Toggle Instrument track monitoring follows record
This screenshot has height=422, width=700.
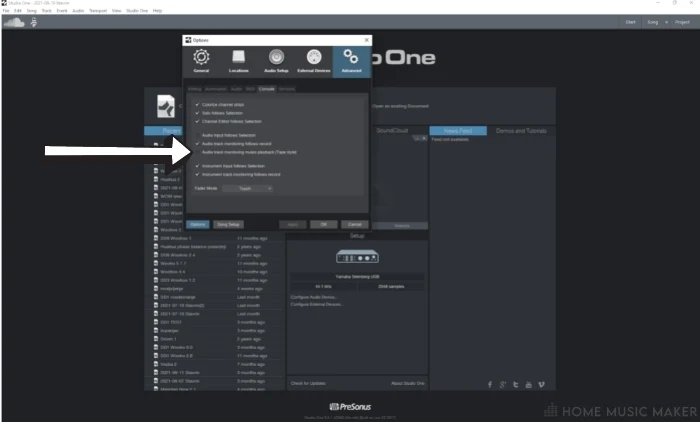[197, 175]
